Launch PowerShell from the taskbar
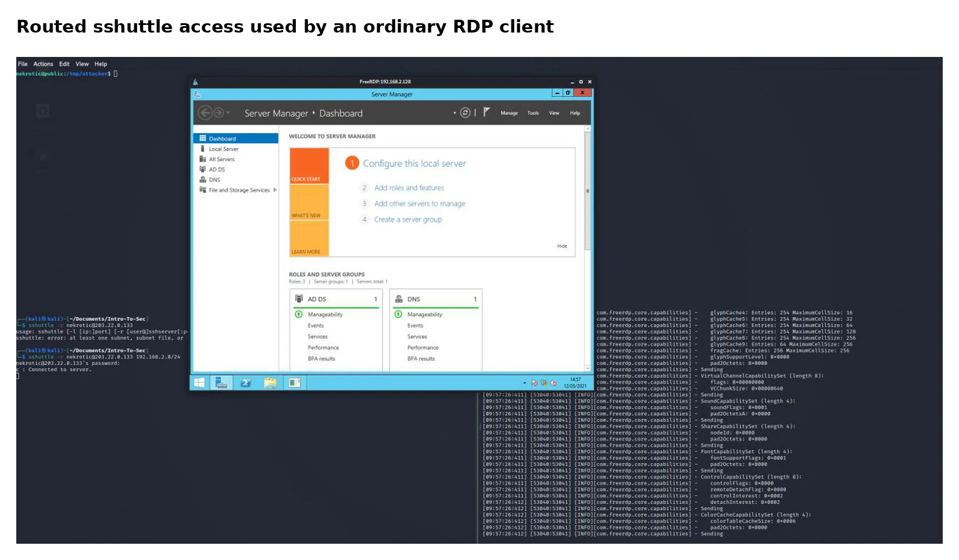The height and width of the screenshot is (560, 959). pyautogui.click(x=246, y=382)
